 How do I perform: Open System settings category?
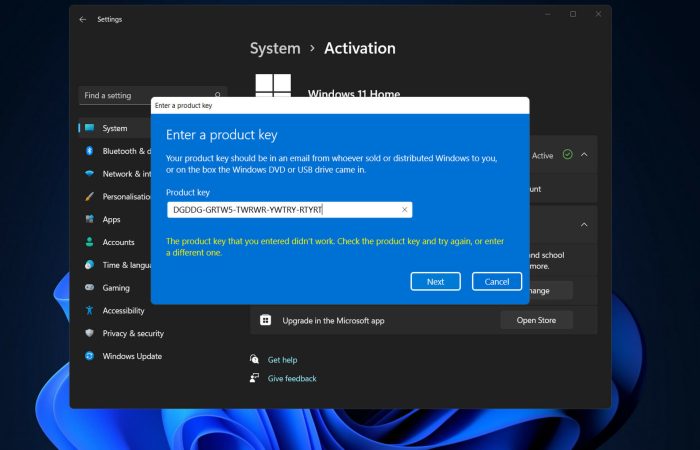pos(115,128)
